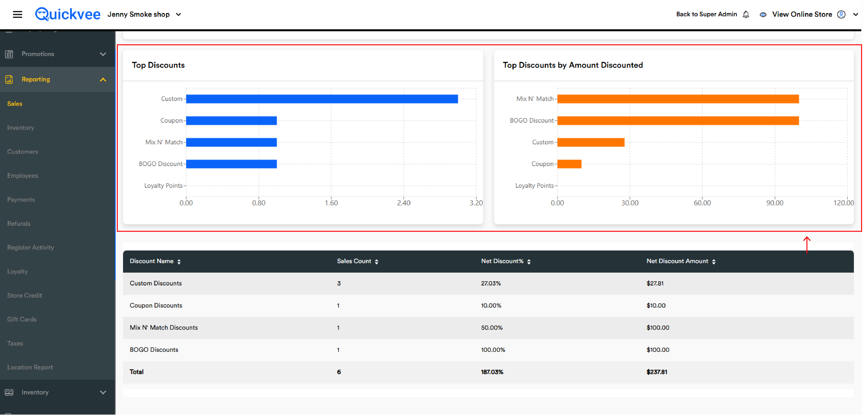Expand the Promotions menu chevron
The width and height of the screenshot is (868, 415).
click(103, 54)
